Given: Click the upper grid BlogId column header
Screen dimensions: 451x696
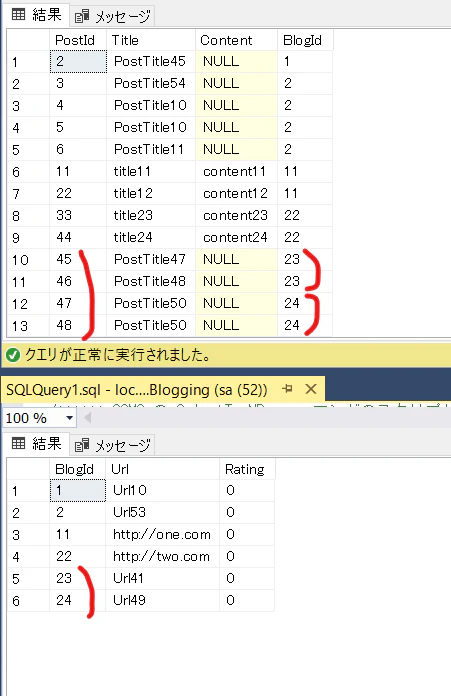Looking at the screenshot, I should [x=305, y=40].
